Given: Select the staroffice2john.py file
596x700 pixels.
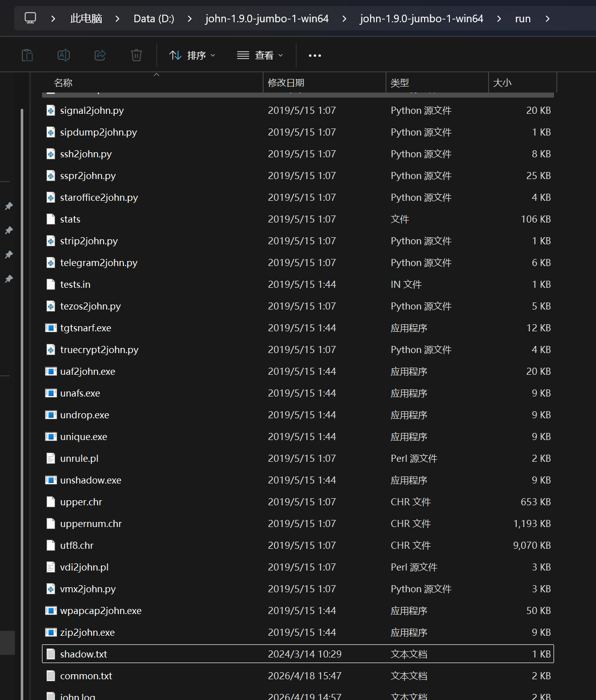Looking at the screenshot, I should (298, 197).
